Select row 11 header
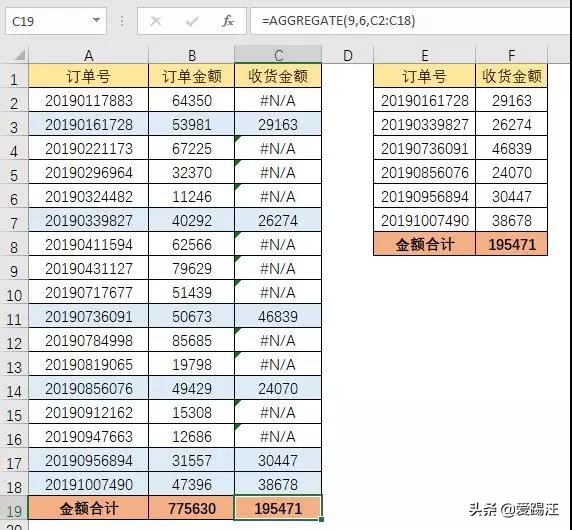Image resolution: width=572 pixels, height=530 pixels. [x=14, y=317]
